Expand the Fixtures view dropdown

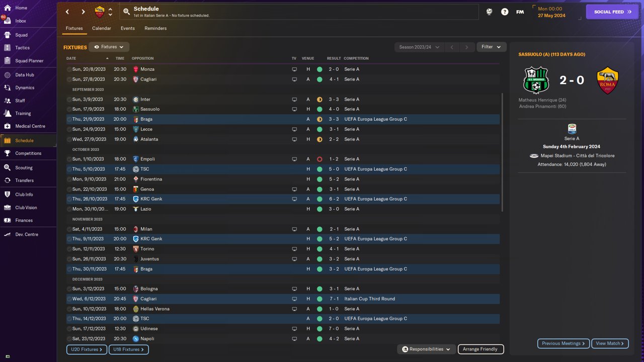tap(109, 47)
